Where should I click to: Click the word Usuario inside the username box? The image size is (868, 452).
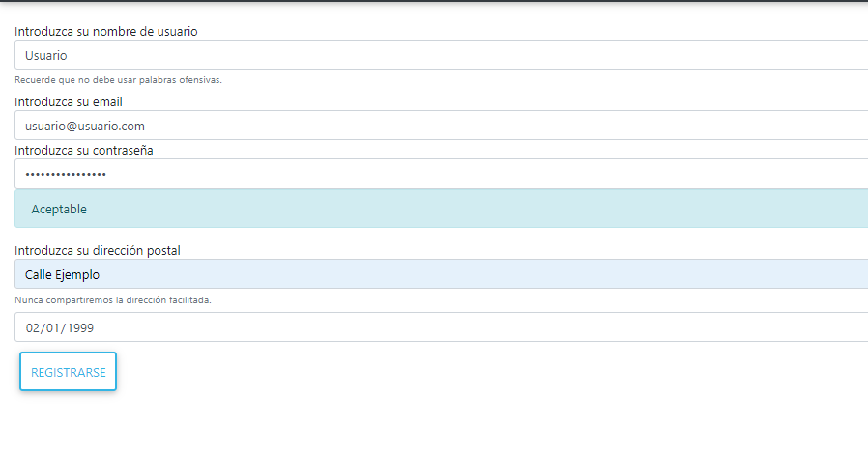pos(45,55)
